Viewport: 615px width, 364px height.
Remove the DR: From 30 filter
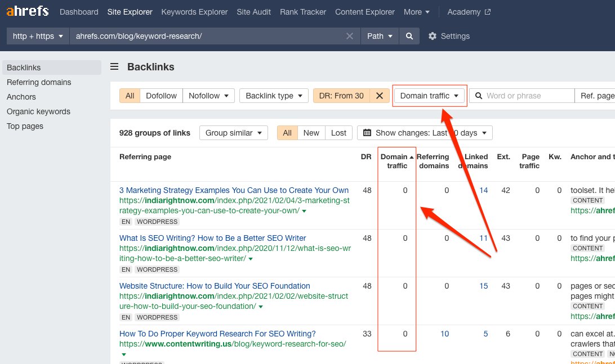[x=379, y=96]
